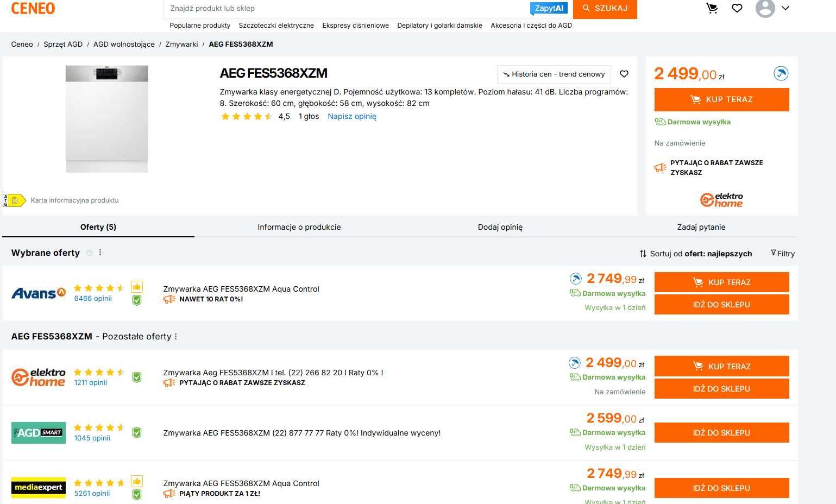This screenshot has height=504, width=836.
Task: Click megaphone icon by PYTAJĄC O RABAT offer row
Action: coord(169,383)
